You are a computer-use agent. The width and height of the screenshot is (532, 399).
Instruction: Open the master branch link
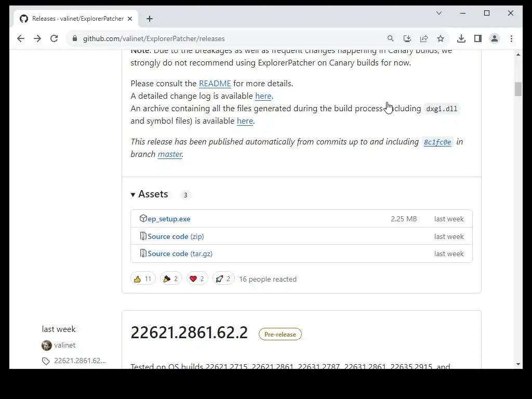[170, 154]
